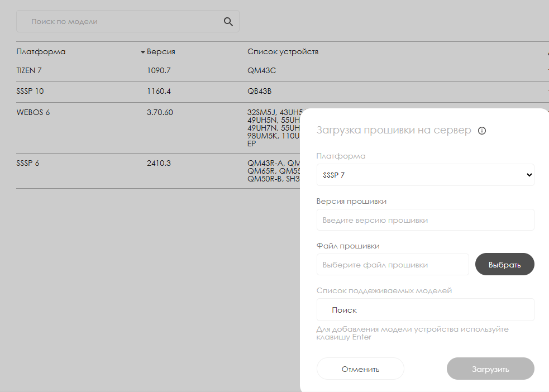Click the Файл прошивки file path field
The image size is (549, 392).
click(x=392, y=265)
